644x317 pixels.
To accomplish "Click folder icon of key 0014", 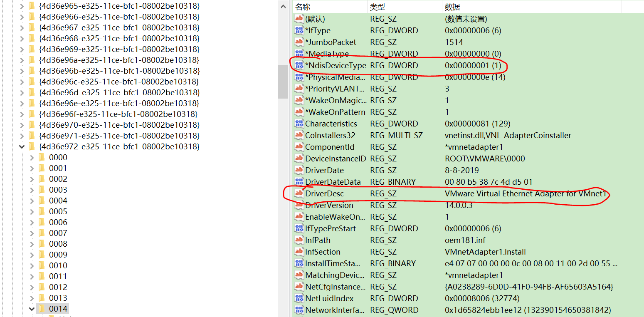I will [42, 309].
